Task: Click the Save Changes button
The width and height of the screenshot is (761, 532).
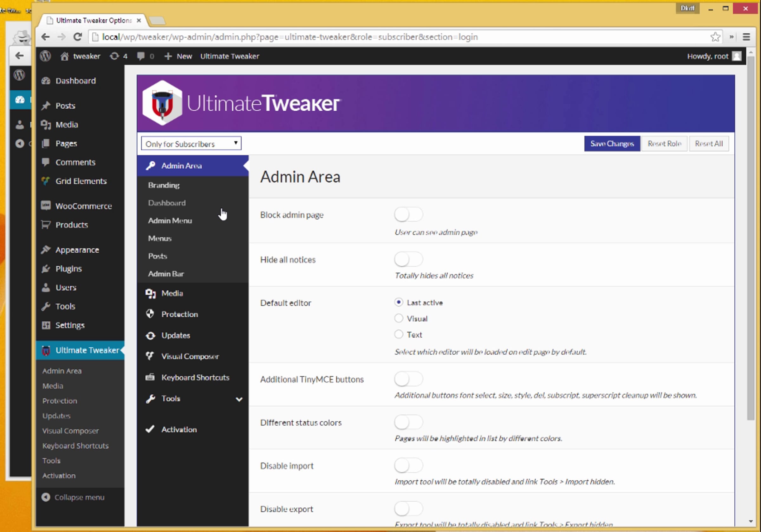Action: point(612,144)
